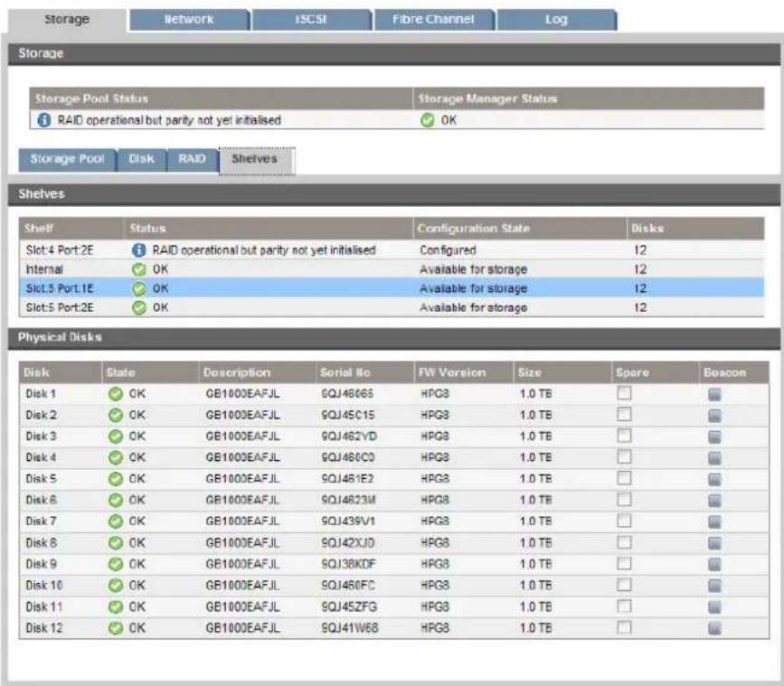The height and width of the screenshot is (686, 784).
Task: Activate the beacon icon for Disk 4
Action: coord(714,458)
